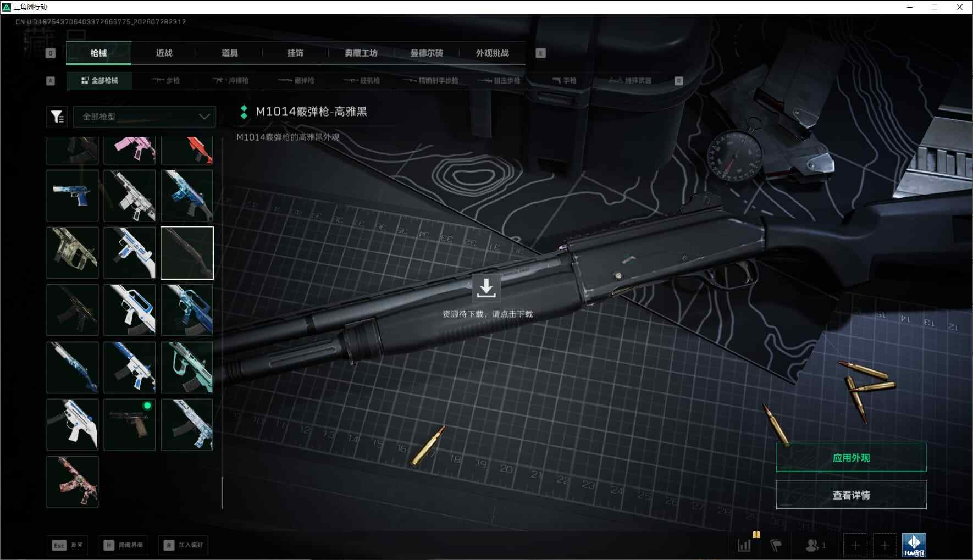This screenshot has width=973, height=560.
Task: Select the teal AUG bullpup skin thumbnail
Action: [x=187, y=368]
